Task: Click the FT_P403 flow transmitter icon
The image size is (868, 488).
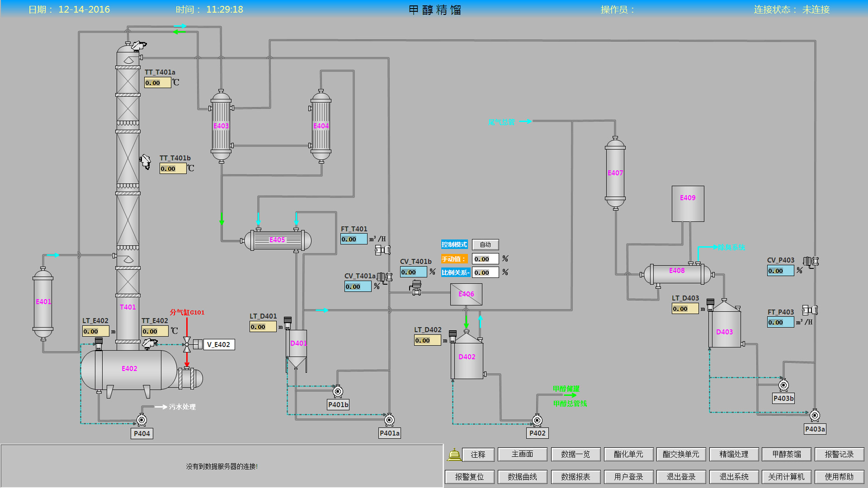Action: point(809,310)
